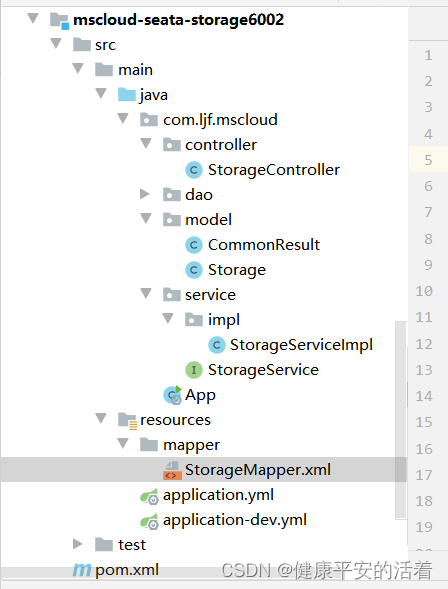
Task: Collapse the model package
Action: pyautogui.click(x=146, y=218)
